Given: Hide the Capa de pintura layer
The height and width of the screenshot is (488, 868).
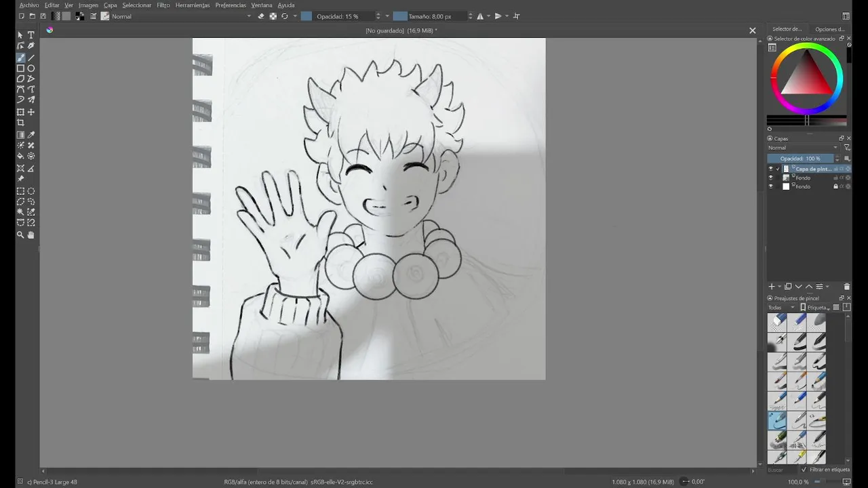Looking at the screenshot, I should [x=770, y=169].
